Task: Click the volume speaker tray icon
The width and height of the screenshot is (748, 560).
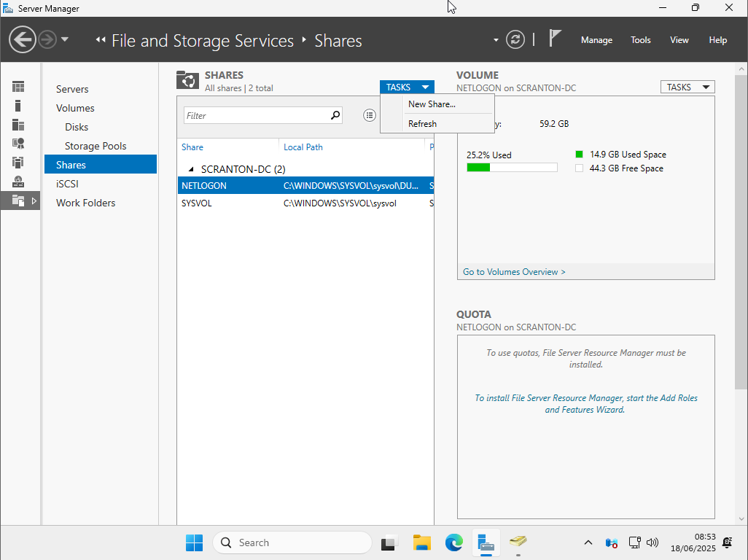Action: point(652,542)
